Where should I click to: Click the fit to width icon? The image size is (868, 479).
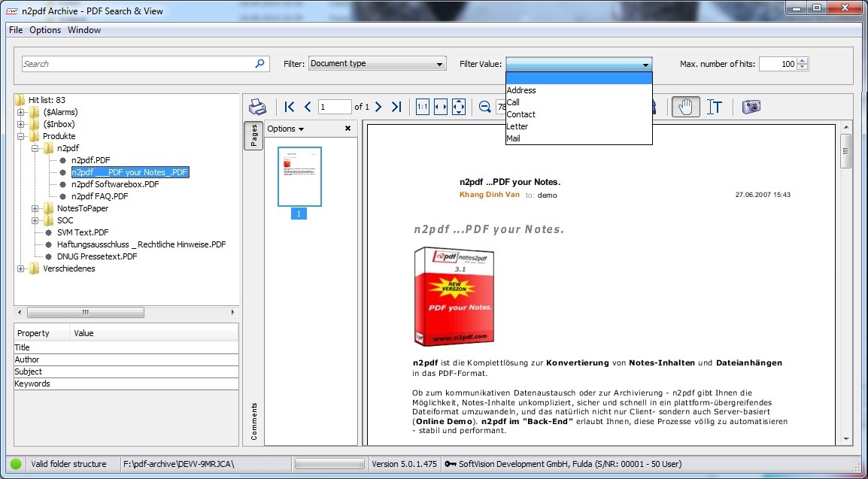[x=440, y=106]
